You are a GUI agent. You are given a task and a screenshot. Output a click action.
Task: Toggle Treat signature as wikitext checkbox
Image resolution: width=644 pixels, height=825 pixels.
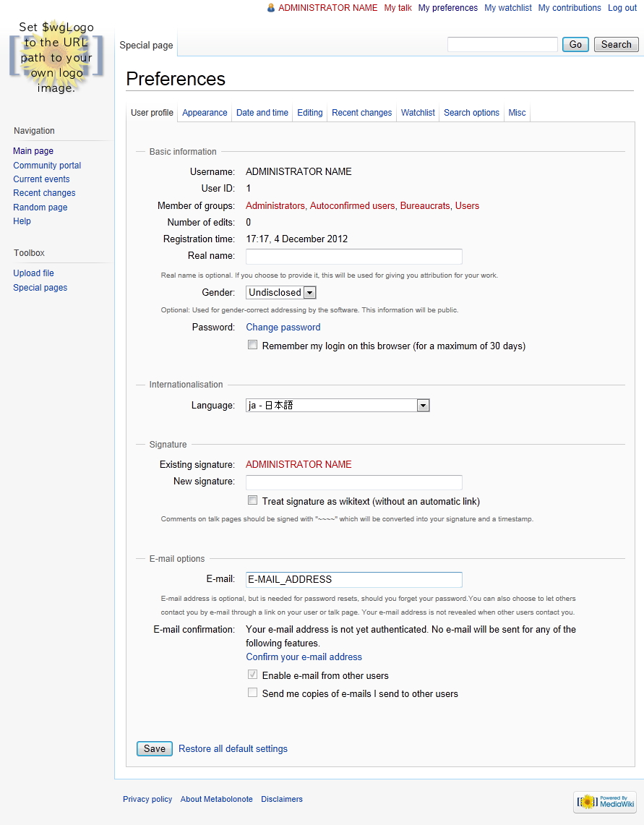tap(252, 500)
